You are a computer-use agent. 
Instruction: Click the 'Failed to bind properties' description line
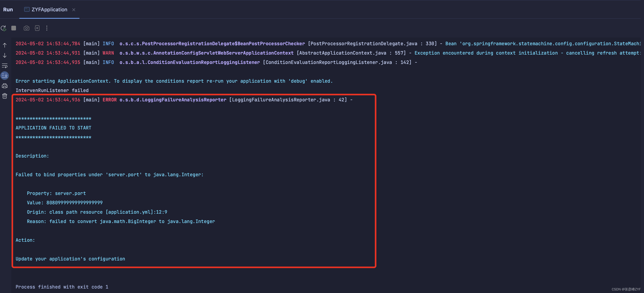tap(109, 175)
